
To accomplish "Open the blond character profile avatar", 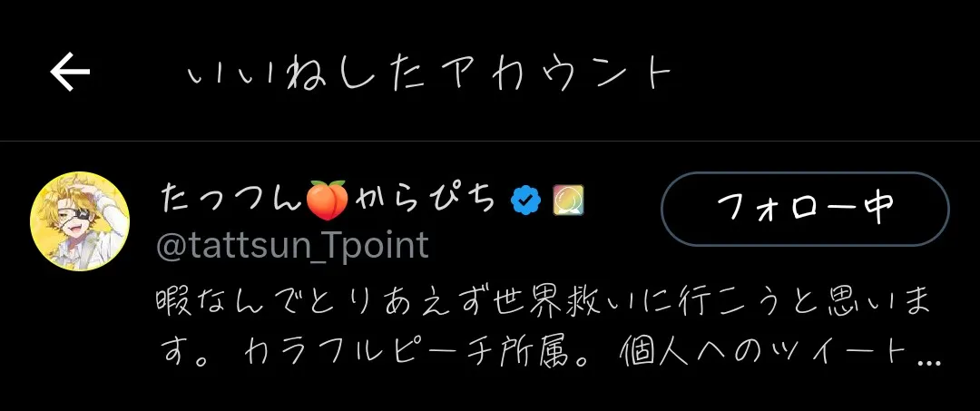I will click(x=80, y=221).
